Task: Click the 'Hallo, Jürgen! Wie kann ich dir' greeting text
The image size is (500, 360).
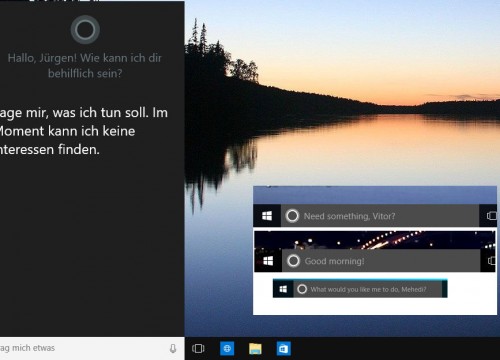Action: (85, 58)
